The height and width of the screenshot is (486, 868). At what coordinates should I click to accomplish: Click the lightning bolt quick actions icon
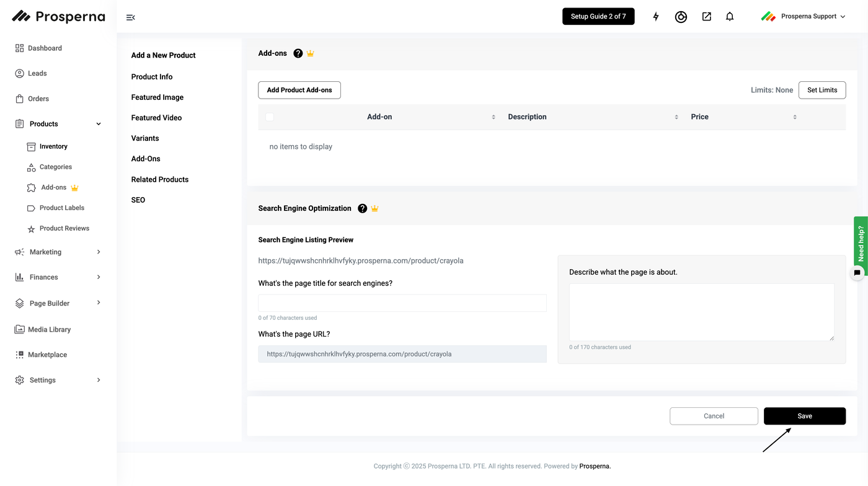pos(656,17)
